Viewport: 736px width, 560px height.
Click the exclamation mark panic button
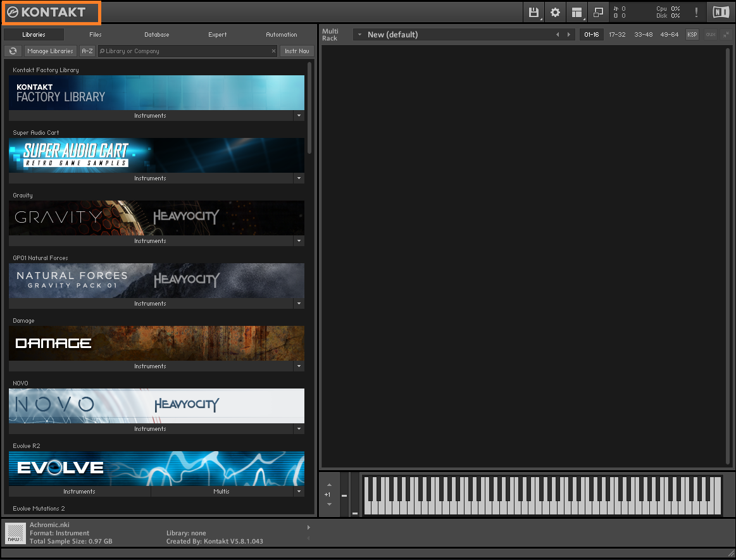tap(696, 12)
